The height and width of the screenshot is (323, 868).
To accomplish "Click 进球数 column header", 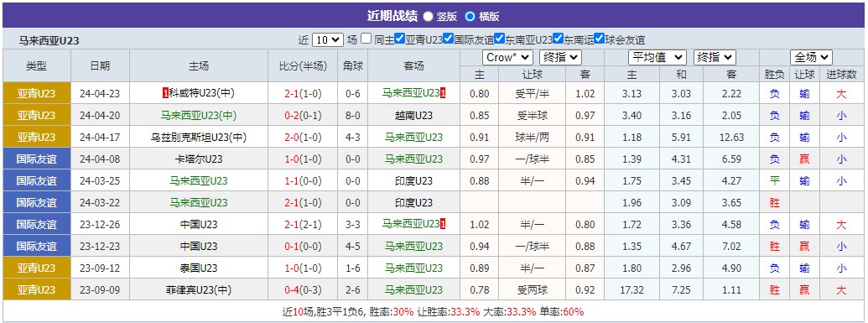I will coord(841,74).
